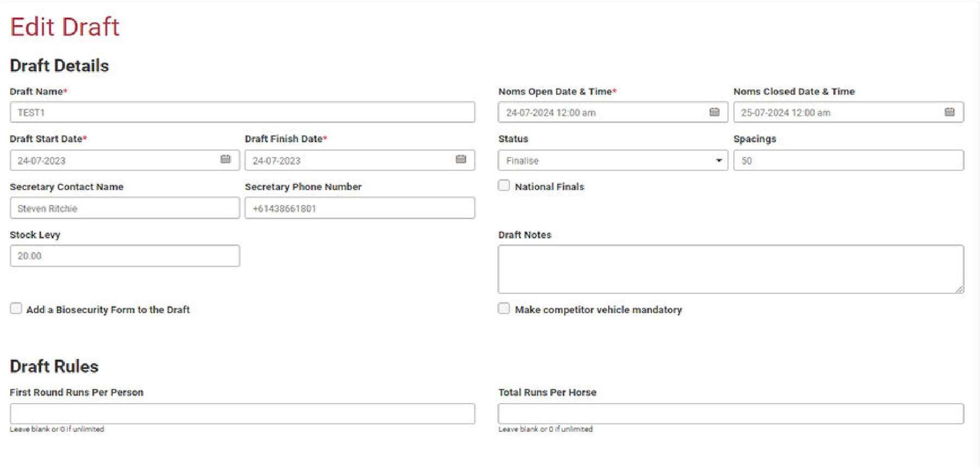Open calendar for Noms Open Date
Screen dimensions: 980x468
click(714, 112)
